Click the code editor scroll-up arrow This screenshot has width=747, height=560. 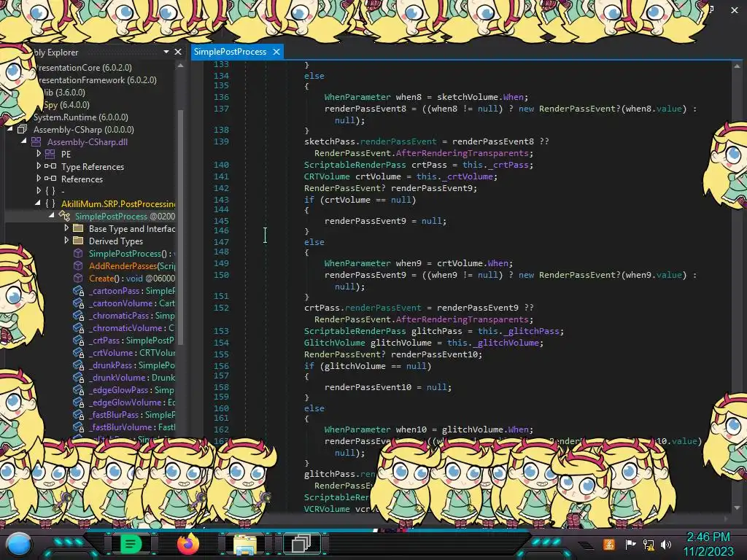tap(737, 66)
